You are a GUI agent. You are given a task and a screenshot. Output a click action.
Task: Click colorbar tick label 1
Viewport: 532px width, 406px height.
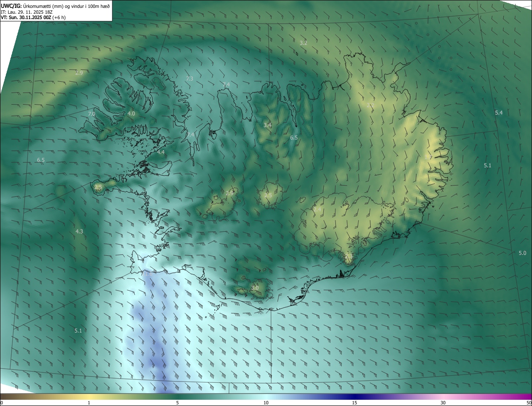pyautogui.click(x=89, y=403)
